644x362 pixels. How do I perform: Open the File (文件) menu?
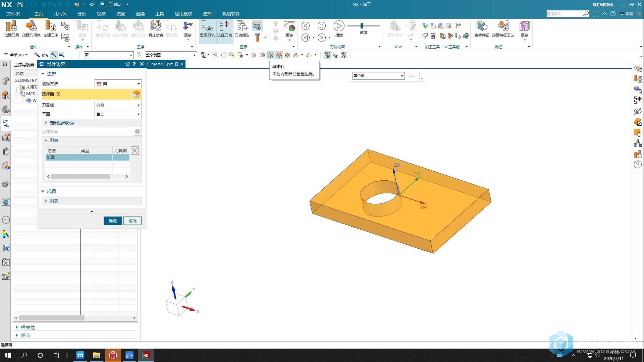pos(13,14)
